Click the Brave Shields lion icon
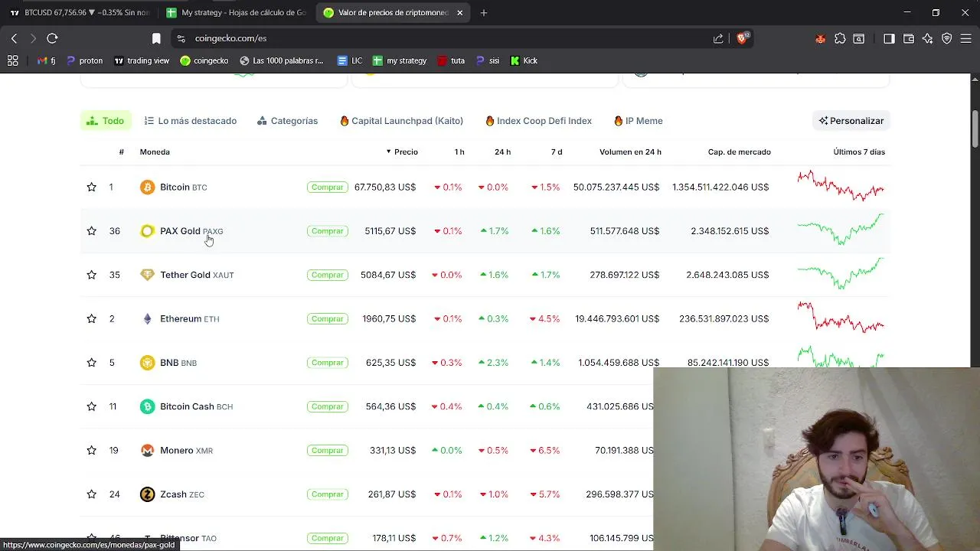 coord(743,38)
